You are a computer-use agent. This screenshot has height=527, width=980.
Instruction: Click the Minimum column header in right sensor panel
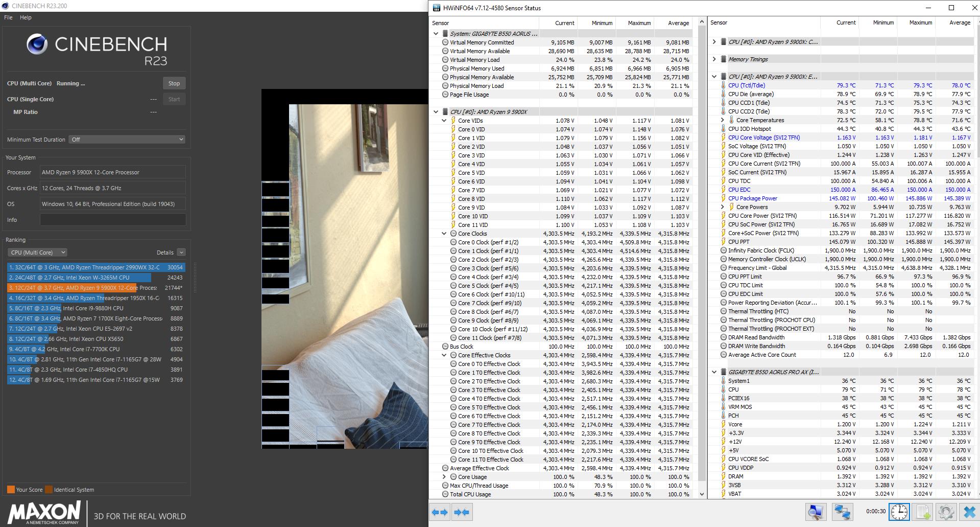[878, 22]
